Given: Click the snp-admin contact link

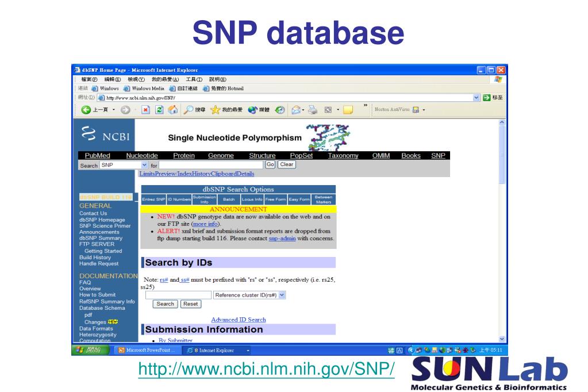Looking at the screenshot, I should (x=282, y=238).
